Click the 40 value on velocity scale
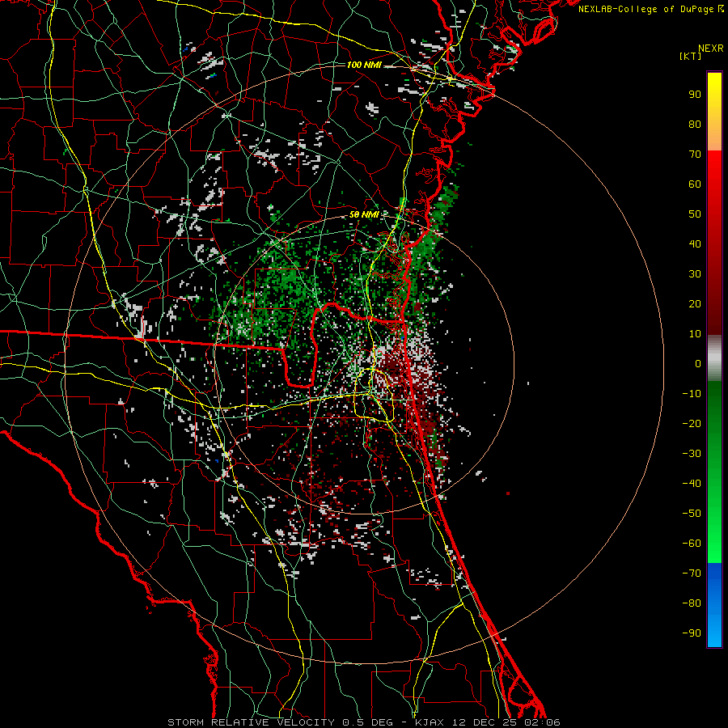 [x=695, y=244]
